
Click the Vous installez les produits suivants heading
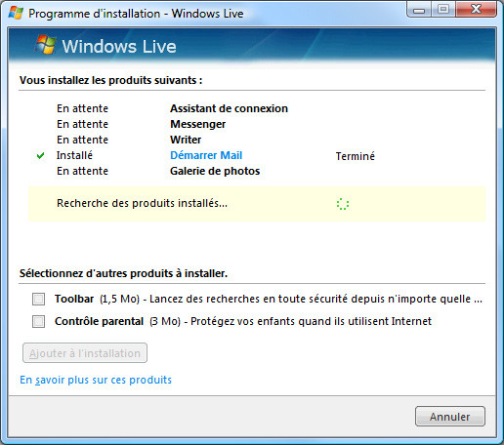[110, 80]
